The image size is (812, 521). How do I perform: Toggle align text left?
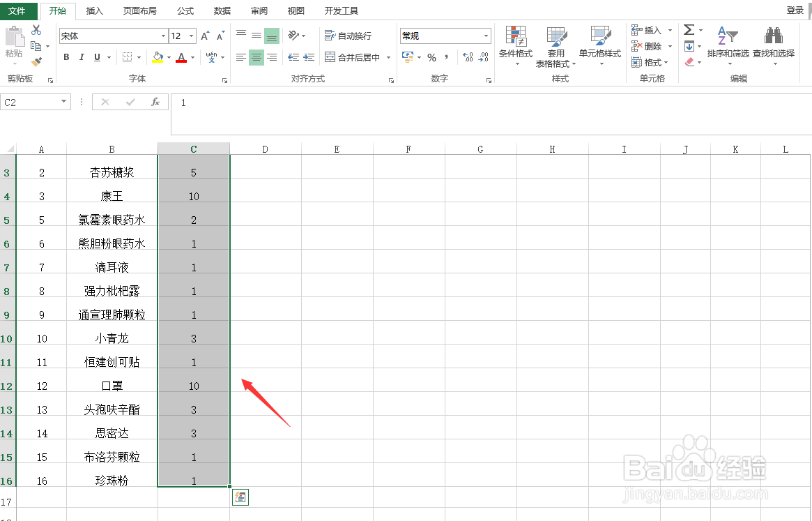(240, 57)
